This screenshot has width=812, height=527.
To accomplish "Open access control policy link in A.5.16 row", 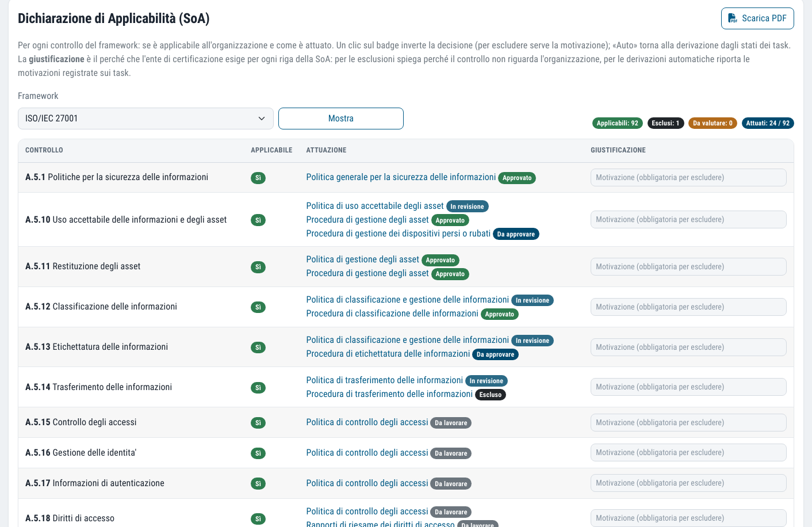I will [x=367, y=453].
